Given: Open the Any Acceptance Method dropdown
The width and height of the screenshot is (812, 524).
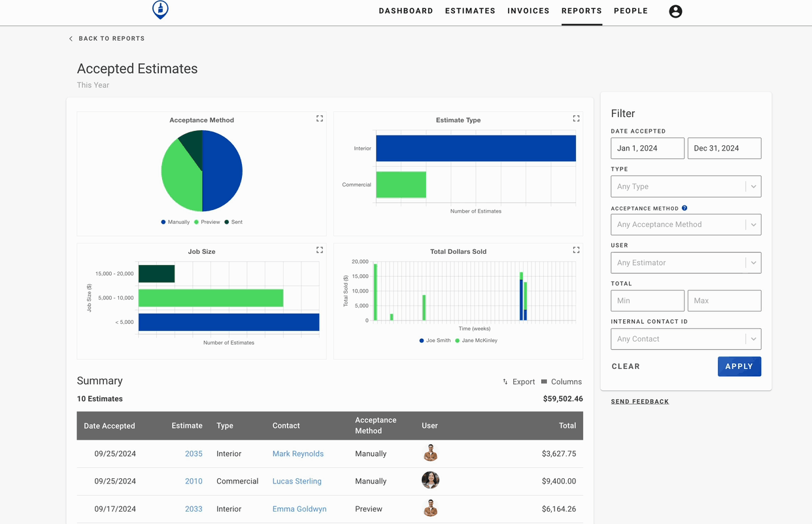Looking at the screenshot, I should 686,224.
